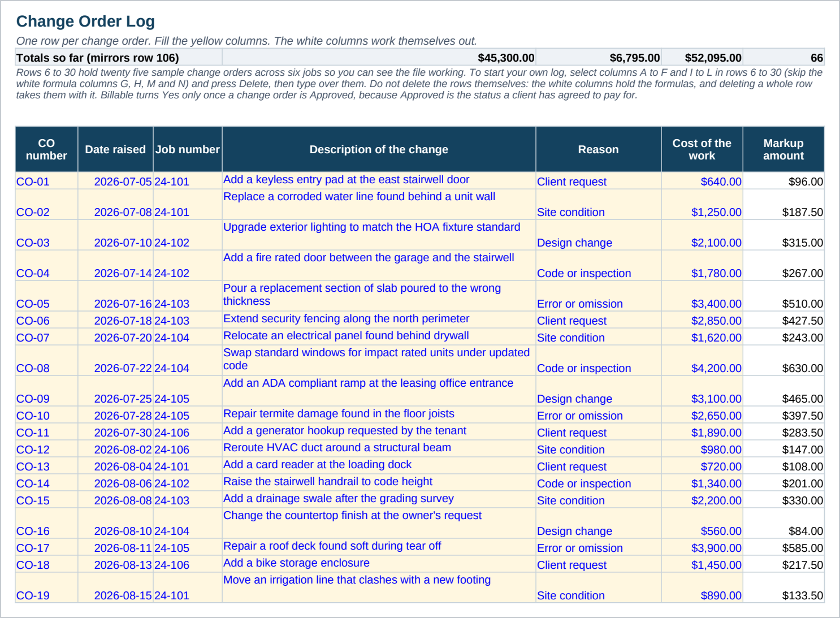Select the $1,250.00 cost for CO-02
Viewport: 840px width, 618px height.
coord(702,205)
